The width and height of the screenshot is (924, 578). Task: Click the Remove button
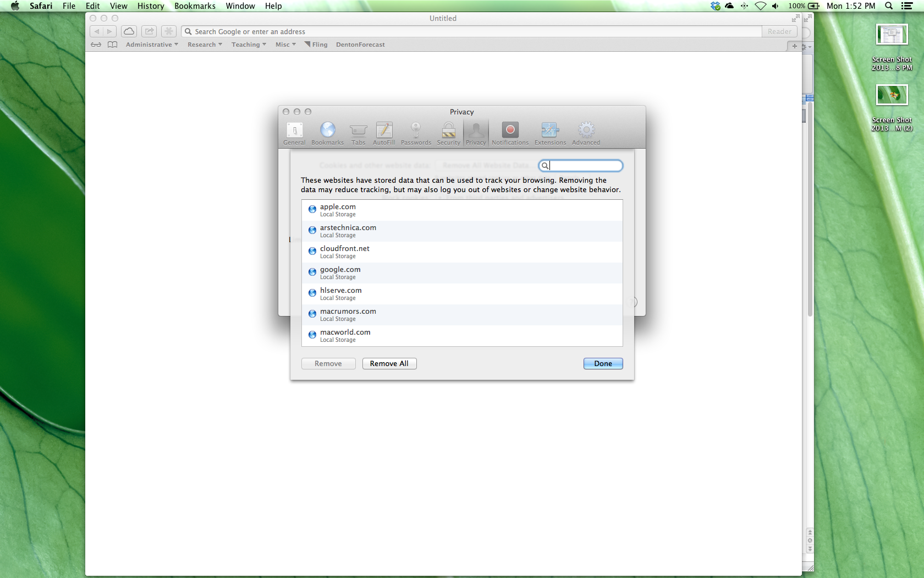pyautogui.click(x=328, y=364)
